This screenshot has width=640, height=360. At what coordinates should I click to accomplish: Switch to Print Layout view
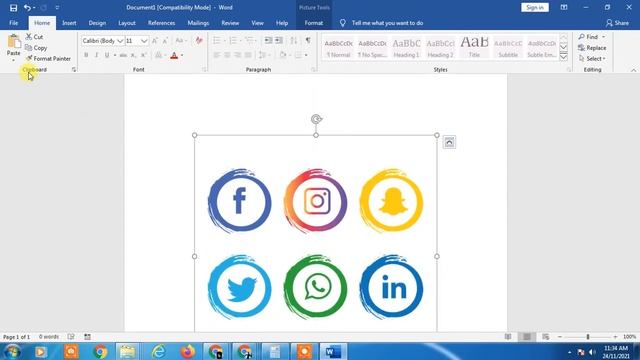coord(527,337)
